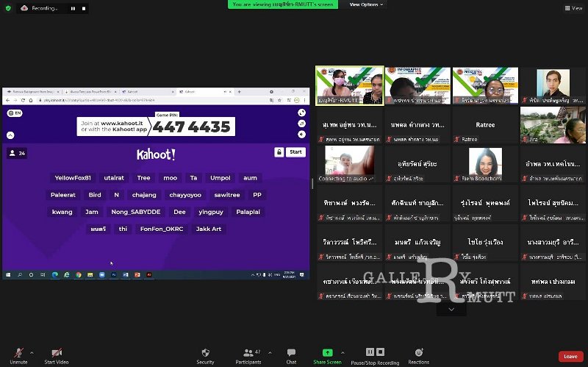588x367 pixels.
Task: Switch to the Remove Background browser tab
Action: click(32, 91)
